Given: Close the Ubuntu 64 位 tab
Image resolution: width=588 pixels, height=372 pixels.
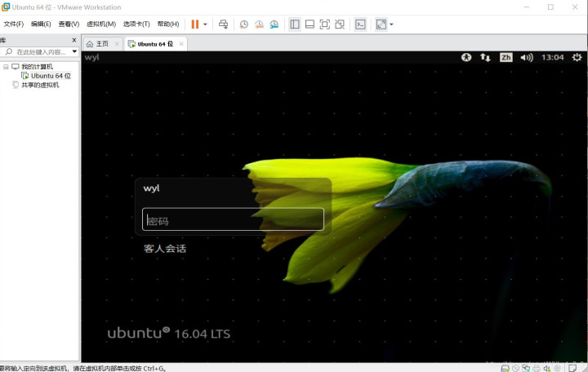Looking at the screenshot, I should pos(181,44).
